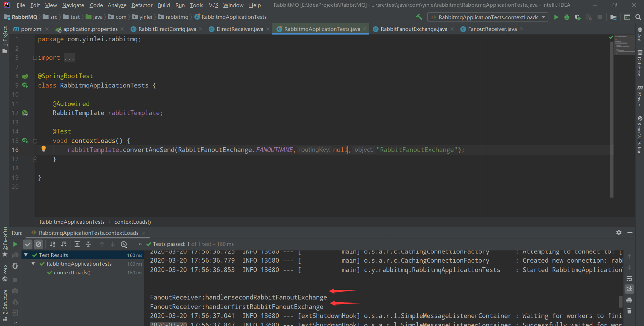Toggle ignore/hide ignored tests filter
Screen dimensions: 644x326
click(39, 244)
